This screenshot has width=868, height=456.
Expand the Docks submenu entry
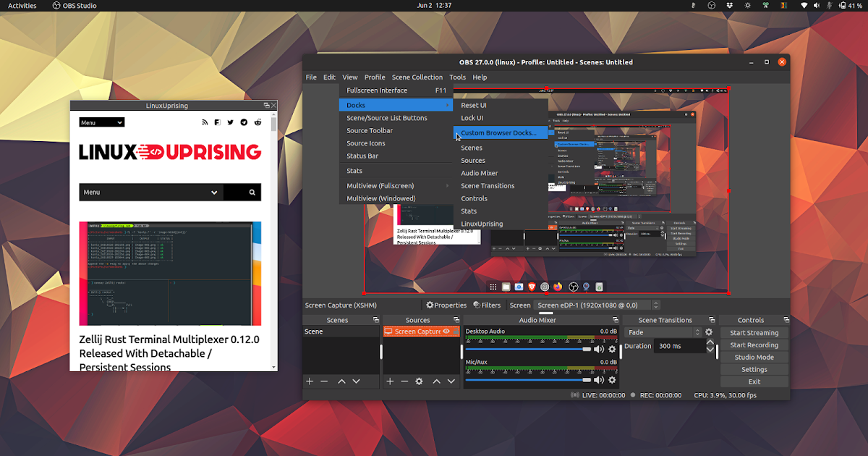point(396,106)
